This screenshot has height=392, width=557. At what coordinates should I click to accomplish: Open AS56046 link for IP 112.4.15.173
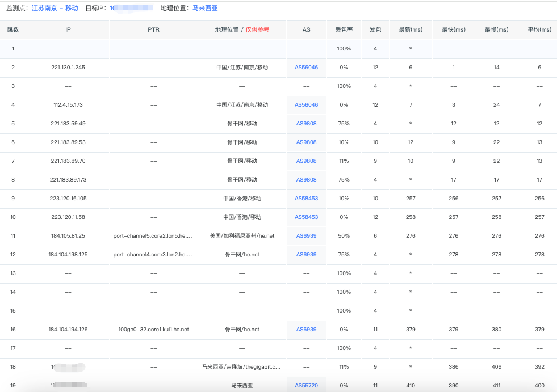[306, 105]
